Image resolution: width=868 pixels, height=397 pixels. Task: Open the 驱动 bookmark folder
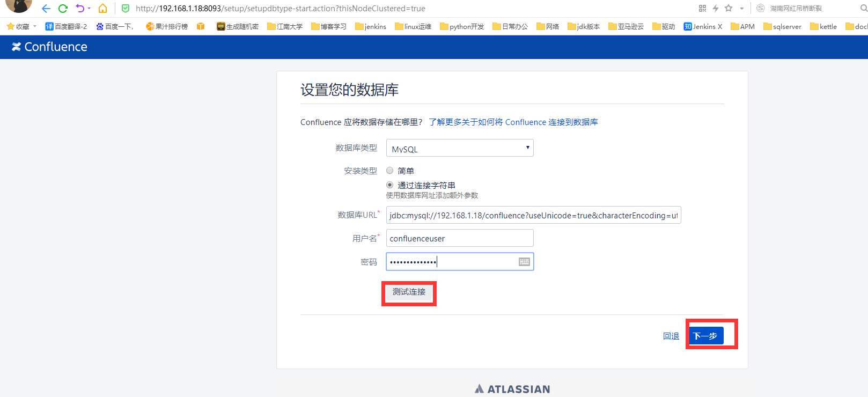[x=664, y=26]
